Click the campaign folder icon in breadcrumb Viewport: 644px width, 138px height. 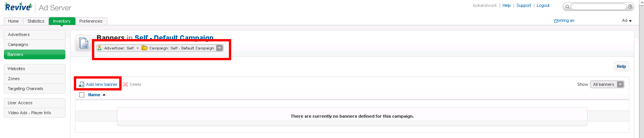tap(145, 48)
